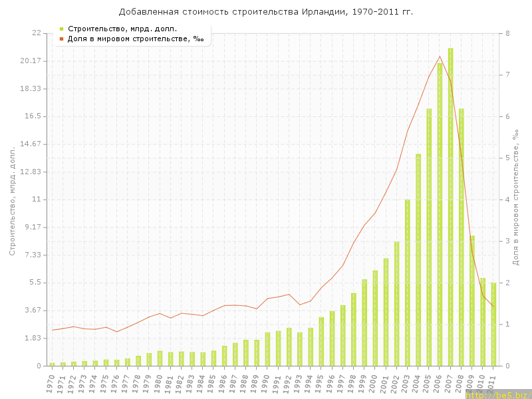Click the orange Доля legend marker
This screenshot has width=532, height=399.
[61, 39]
